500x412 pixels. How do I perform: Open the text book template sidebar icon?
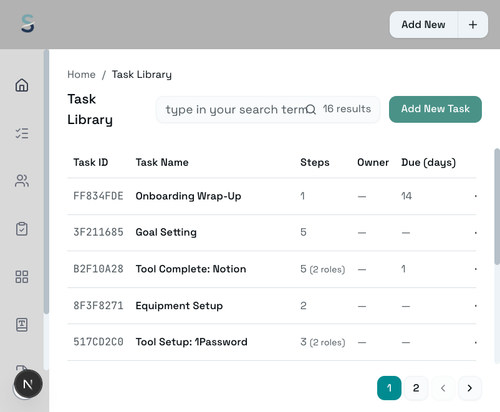point(22,325)
